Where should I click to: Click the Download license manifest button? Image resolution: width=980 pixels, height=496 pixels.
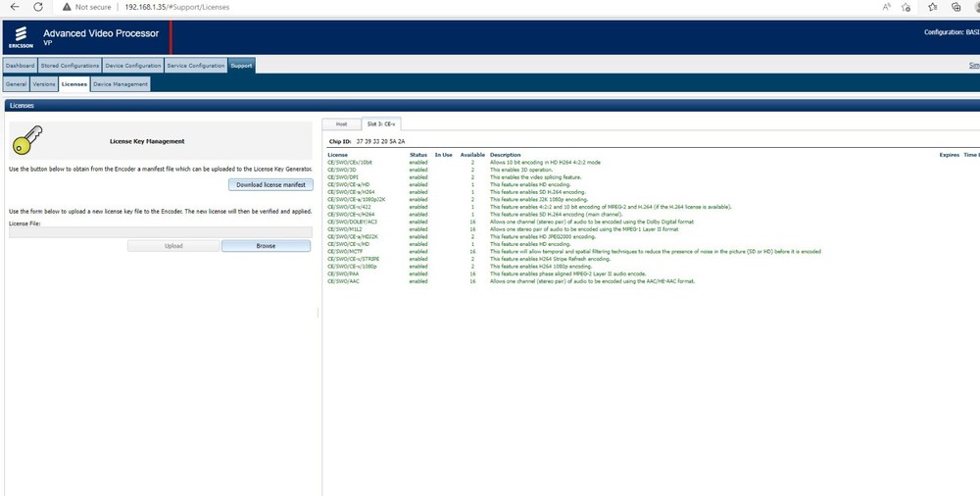(x=270, y=184)
